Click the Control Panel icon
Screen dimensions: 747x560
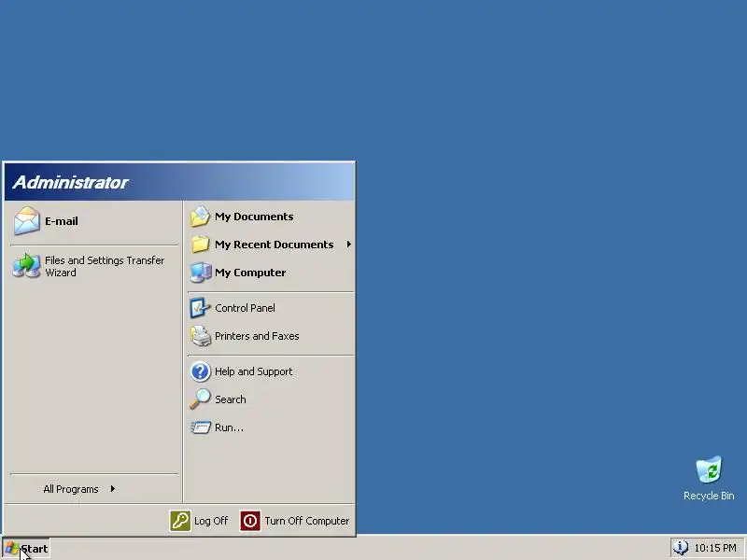(200, 308)
